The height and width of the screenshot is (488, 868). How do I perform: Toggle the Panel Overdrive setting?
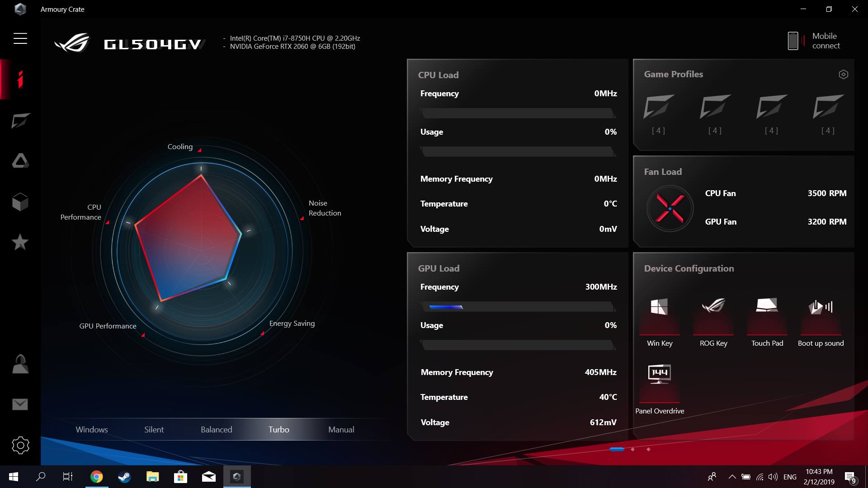[660, 389]
